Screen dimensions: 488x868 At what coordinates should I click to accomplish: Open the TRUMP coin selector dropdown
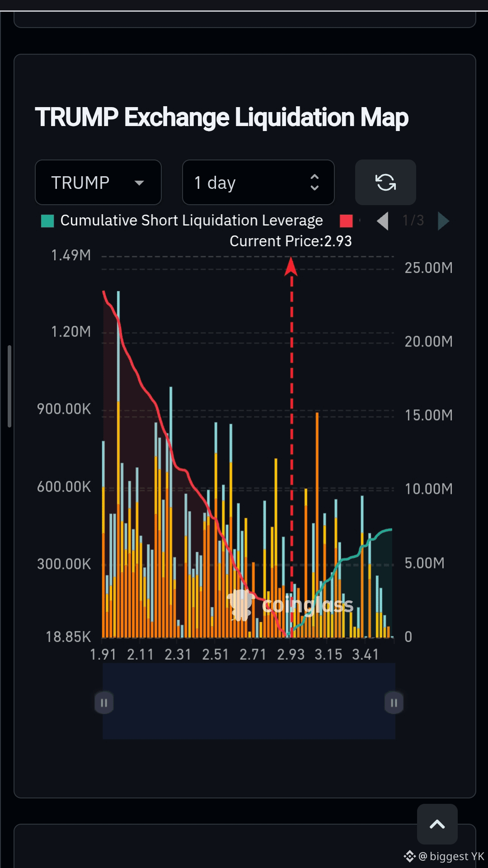(x=98, y=183)
